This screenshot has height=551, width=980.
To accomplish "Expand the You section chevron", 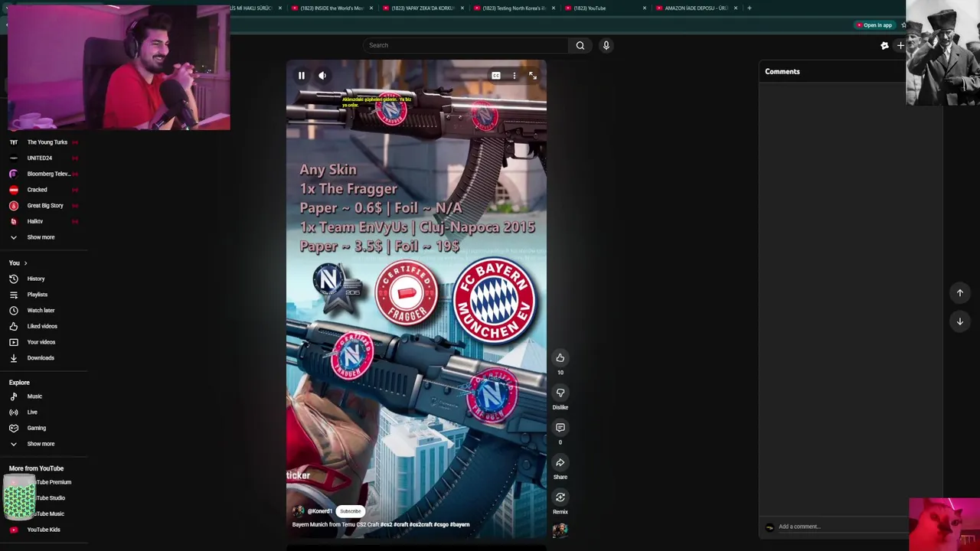I will tap(25, 263).
